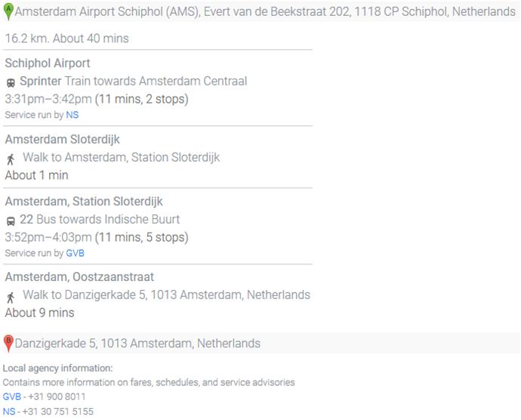
Task: Open the NS link in local agency information
Action: pos(8,411)
